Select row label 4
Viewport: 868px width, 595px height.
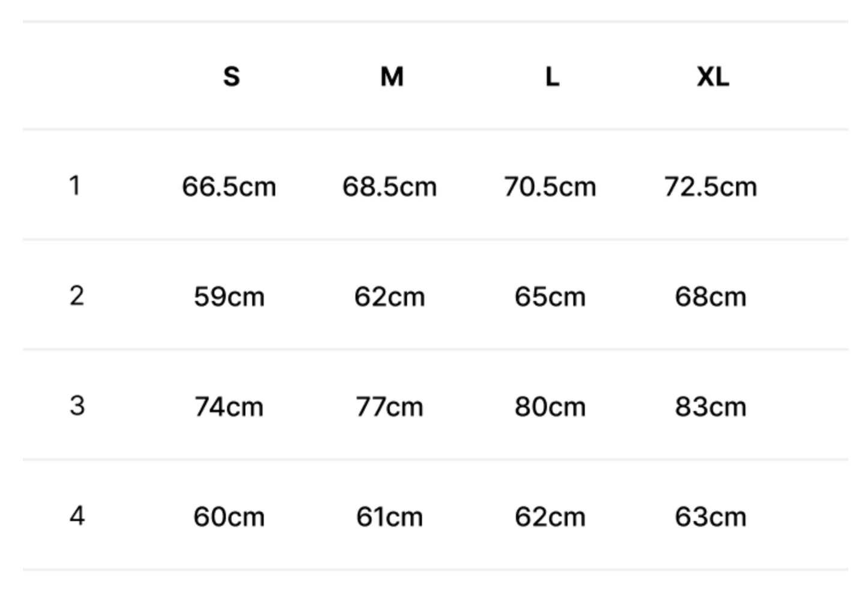click(77, 516)
